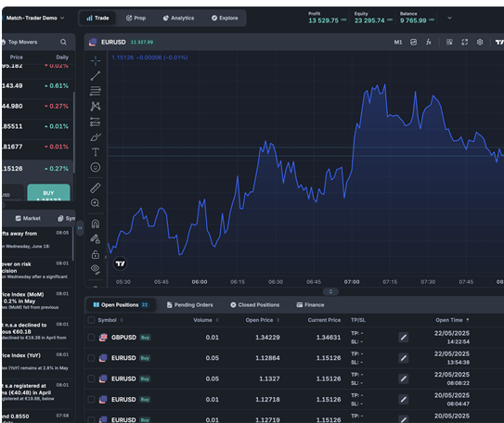
Task: Show the Closed Positions tab
Action: point(255,305)
